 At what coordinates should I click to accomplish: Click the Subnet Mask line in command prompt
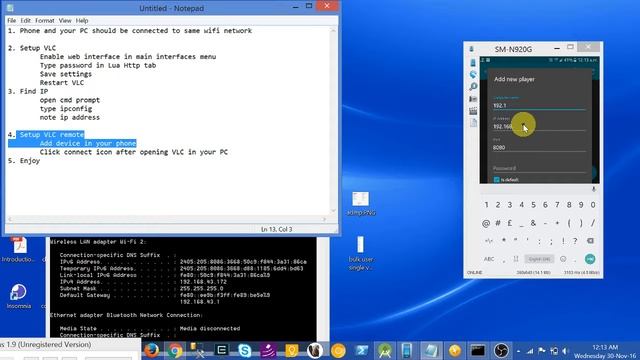(141, 288)
